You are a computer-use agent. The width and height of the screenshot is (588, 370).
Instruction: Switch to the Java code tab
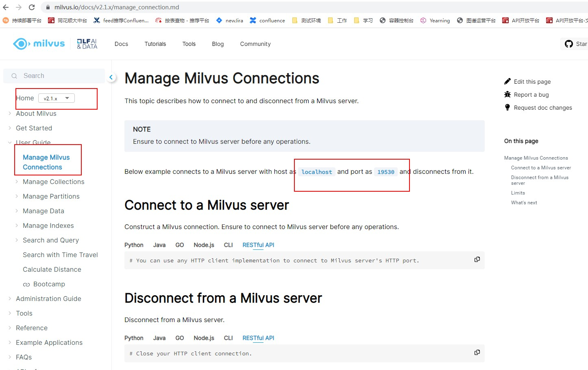159,245
